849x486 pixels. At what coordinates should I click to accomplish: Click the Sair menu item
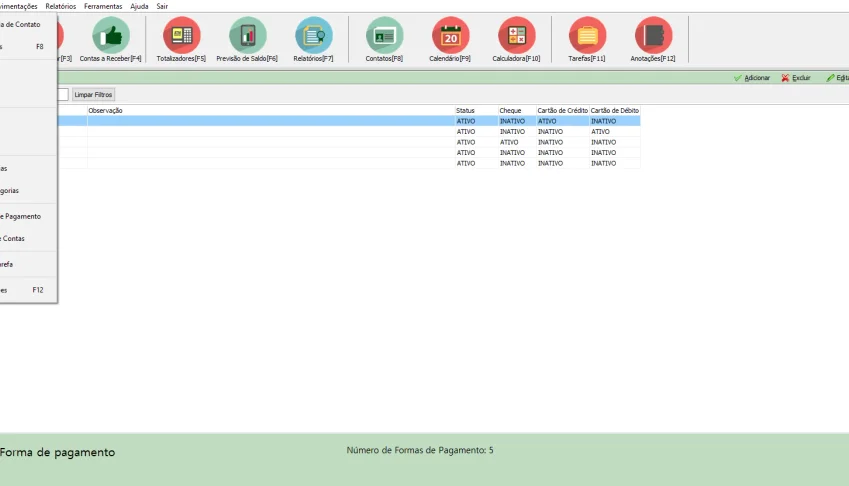coord(162,6)
